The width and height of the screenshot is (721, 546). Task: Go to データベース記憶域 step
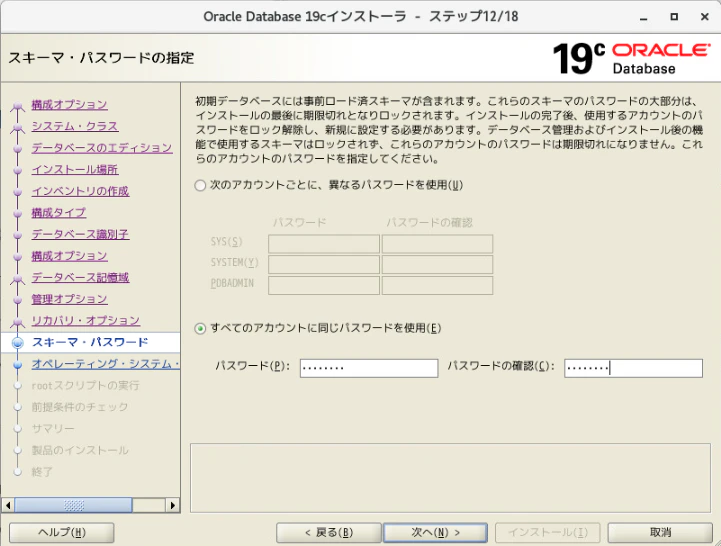pyautogui.click(x=80, y=277)
